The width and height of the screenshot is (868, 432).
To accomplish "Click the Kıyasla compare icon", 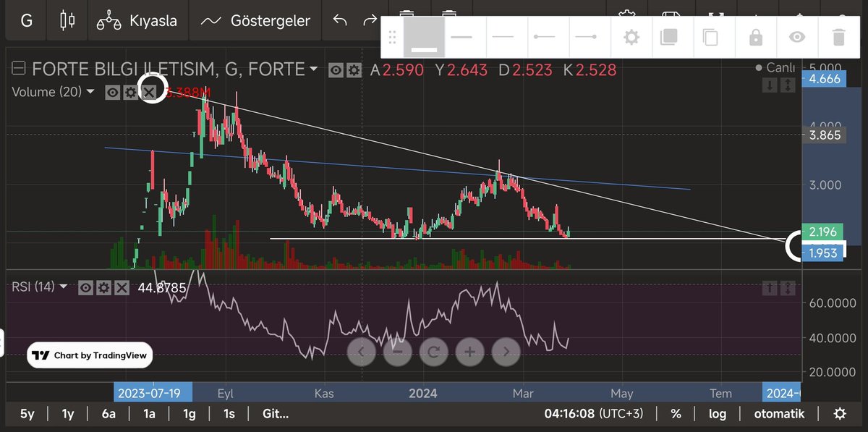I will click(x=109, y=20).
